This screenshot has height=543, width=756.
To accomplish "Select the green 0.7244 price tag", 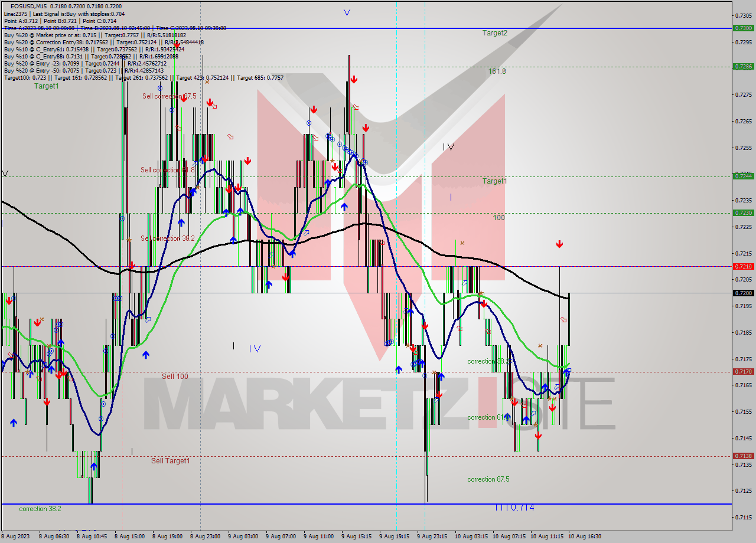I will point(742,176).
